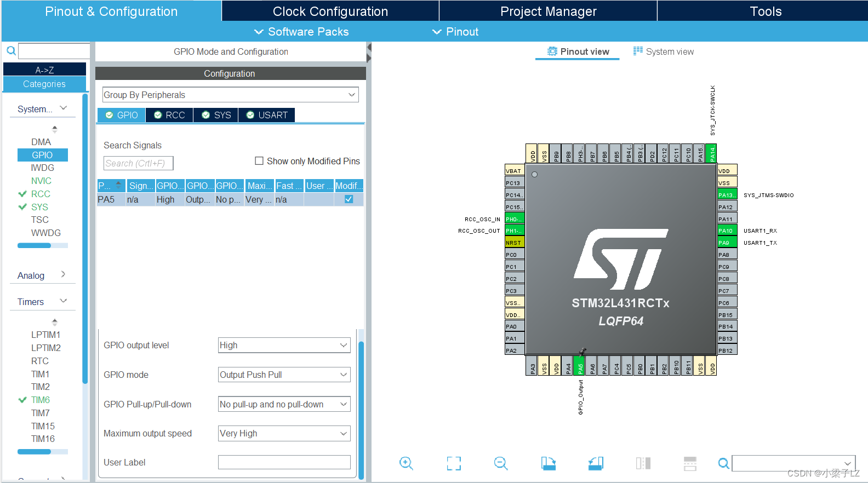Select IWDG in the System list
868x483 pixels.
coord(43,168)
